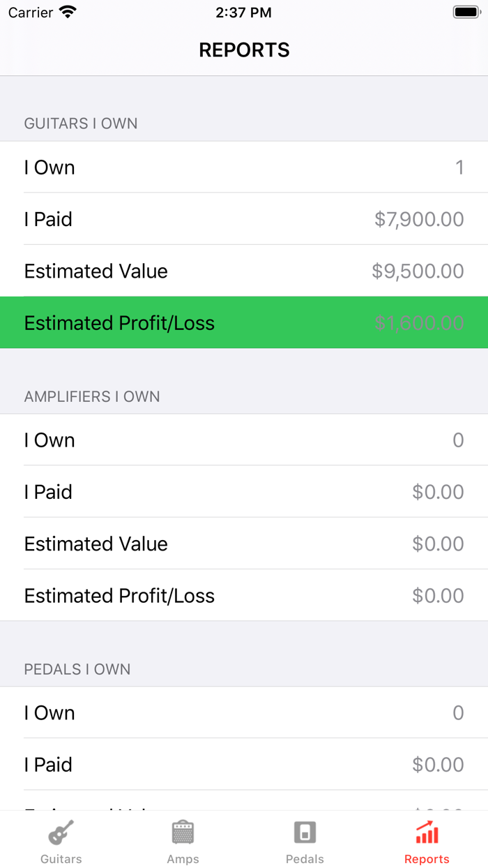Tap the Reports title in navigation bar
The height and width of the screenshot is (868, 488).
[x=244, y=50]
